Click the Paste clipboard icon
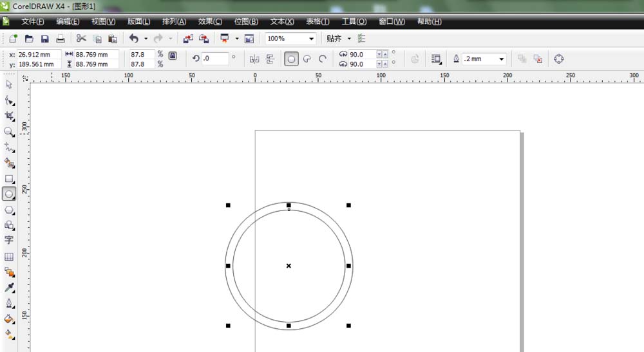 pos(113,39)
